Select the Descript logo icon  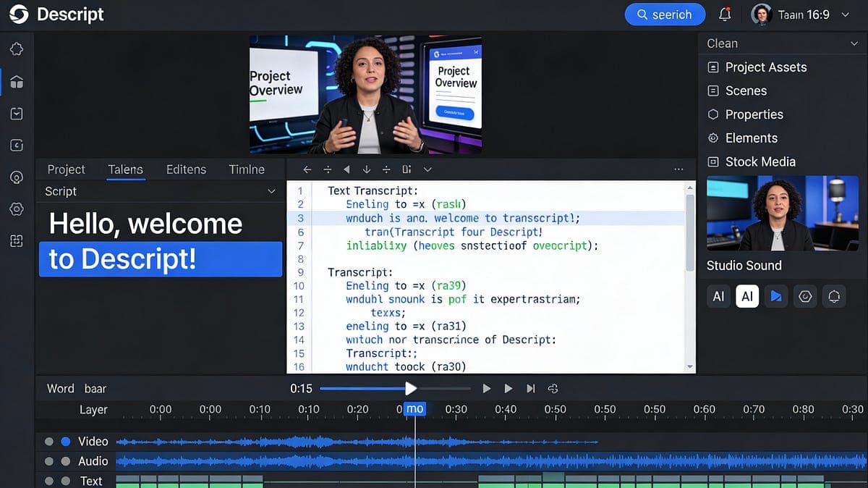(x=18, y=14)
